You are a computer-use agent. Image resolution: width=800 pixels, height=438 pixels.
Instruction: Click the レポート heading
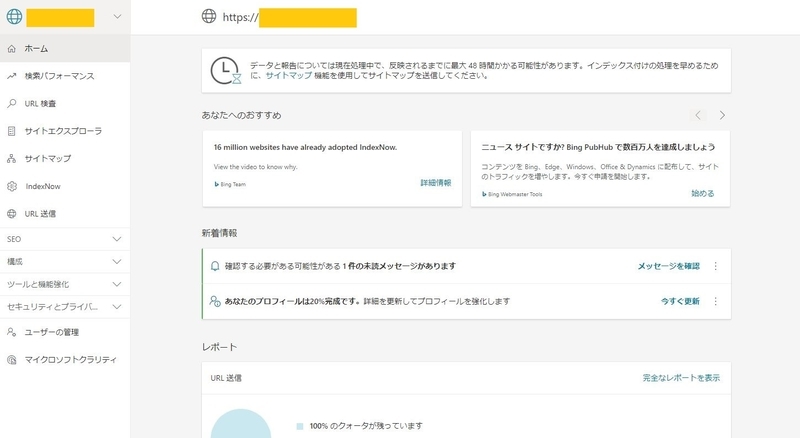pyautogui.click(x=219, y=347)
